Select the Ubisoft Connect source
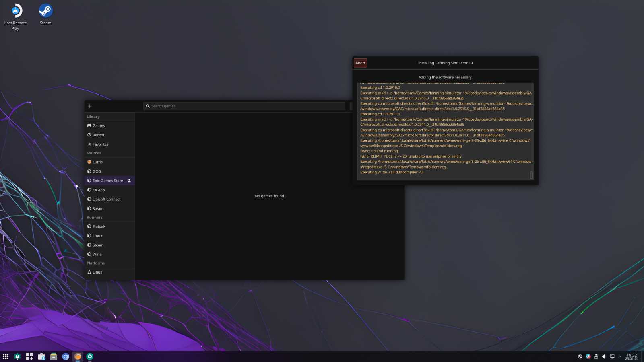Image resolution: width=644 pixels, height=362 pixels. pyautogui.click(x=109, y=199)
